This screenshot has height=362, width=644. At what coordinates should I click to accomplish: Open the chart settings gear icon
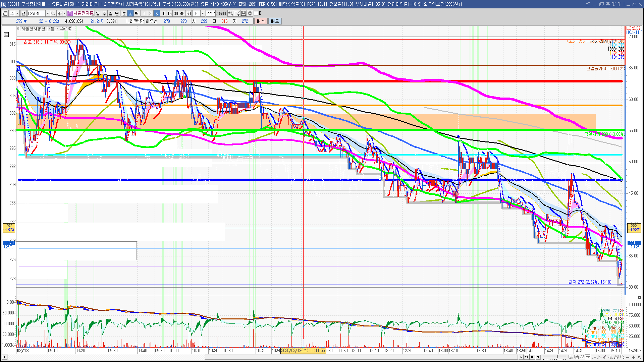click(x=250, y=13)
